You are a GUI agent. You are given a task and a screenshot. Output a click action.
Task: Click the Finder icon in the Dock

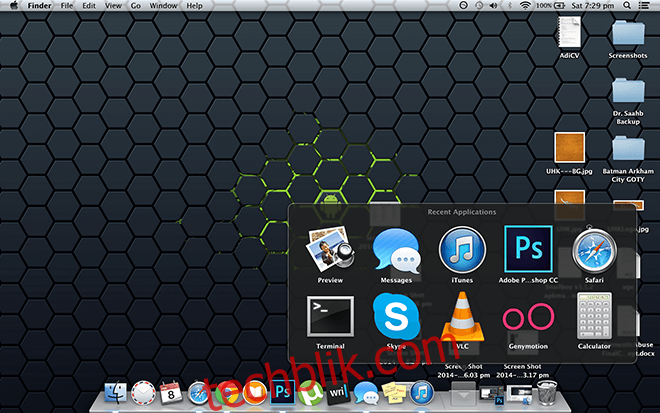[x=115, y=393]
